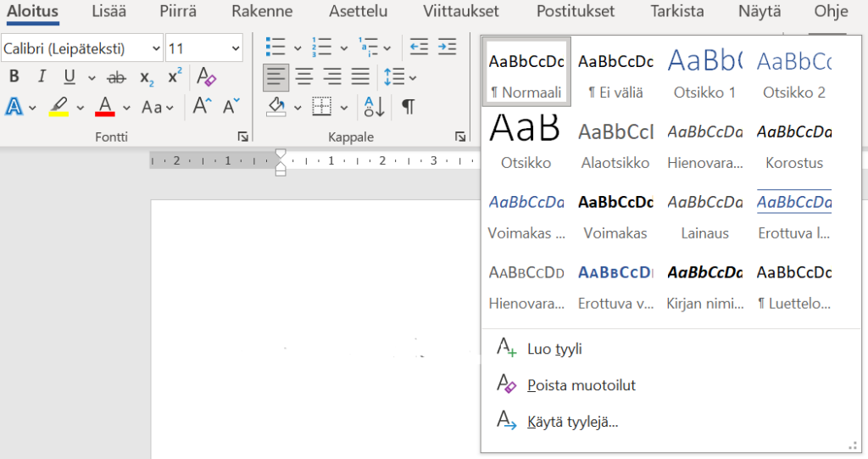Viewport: 868px width, 459px height.
Task: Click the grow font size icon
Action: coord(202,107)
